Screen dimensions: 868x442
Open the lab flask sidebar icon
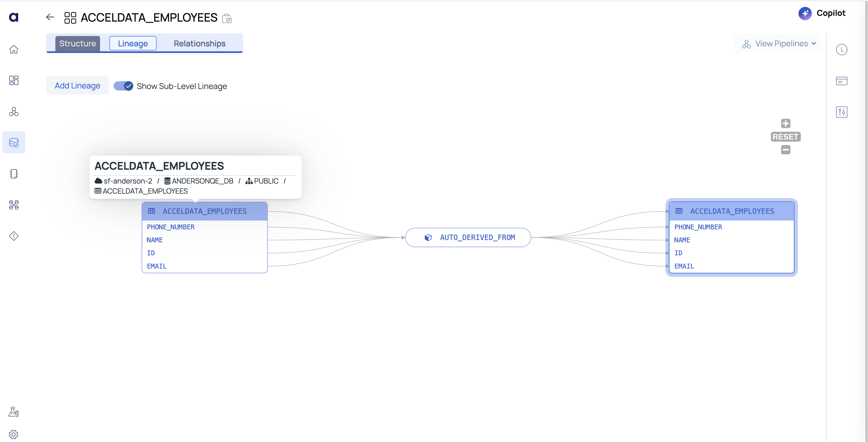pos(14,412)
